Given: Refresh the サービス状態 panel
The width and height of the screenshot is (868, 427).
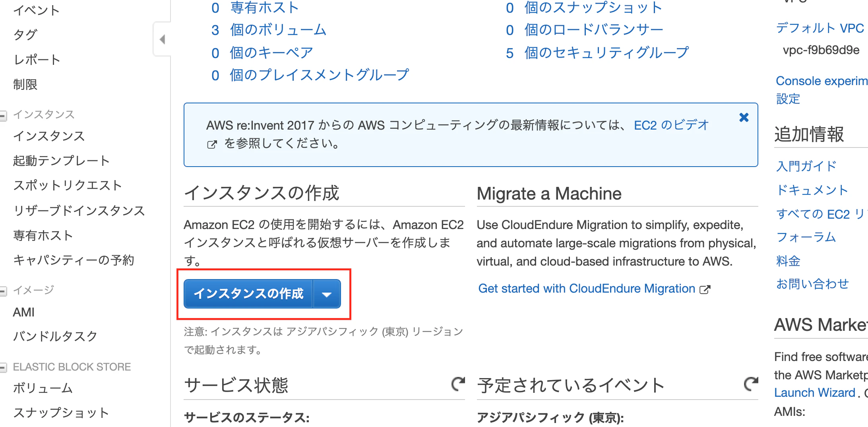Looking at the screenshot, I should coord(458,384).
